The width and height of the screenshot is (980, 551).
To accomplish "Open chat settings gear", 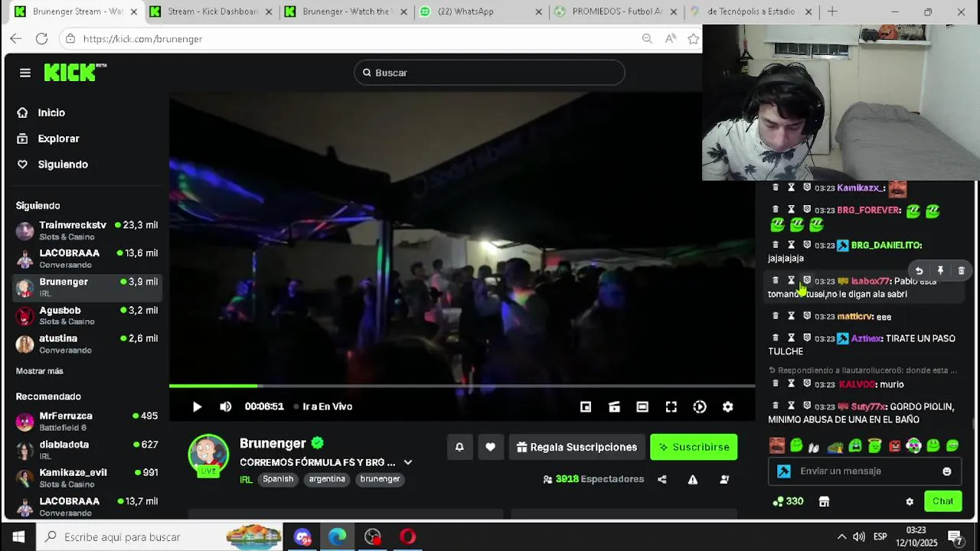I will coord(910,502).
